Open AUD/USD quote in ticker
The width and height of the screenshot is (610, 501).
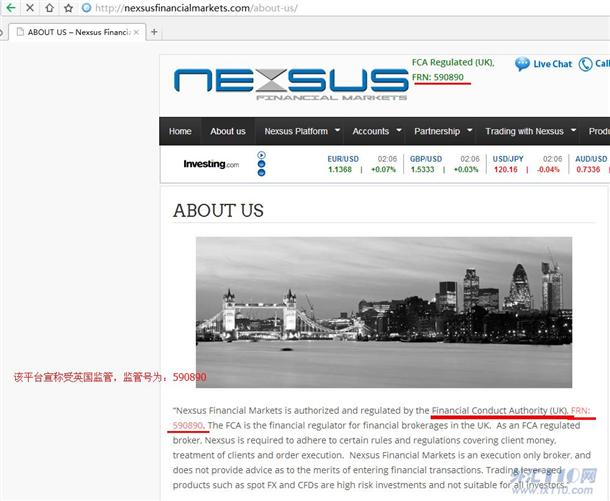[591, 159]
